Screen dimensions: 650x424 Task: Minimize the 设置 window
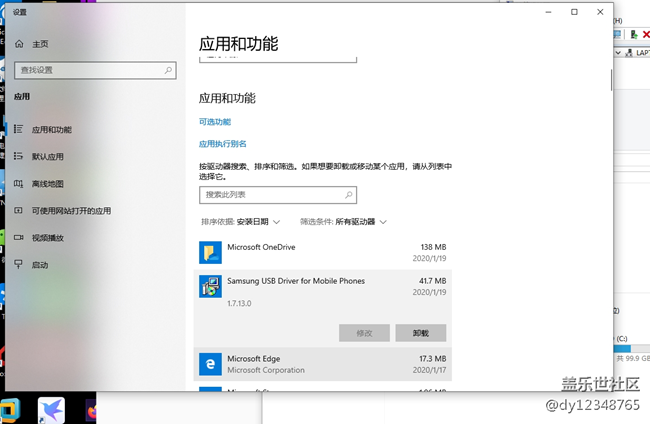(x=548, y=12)
